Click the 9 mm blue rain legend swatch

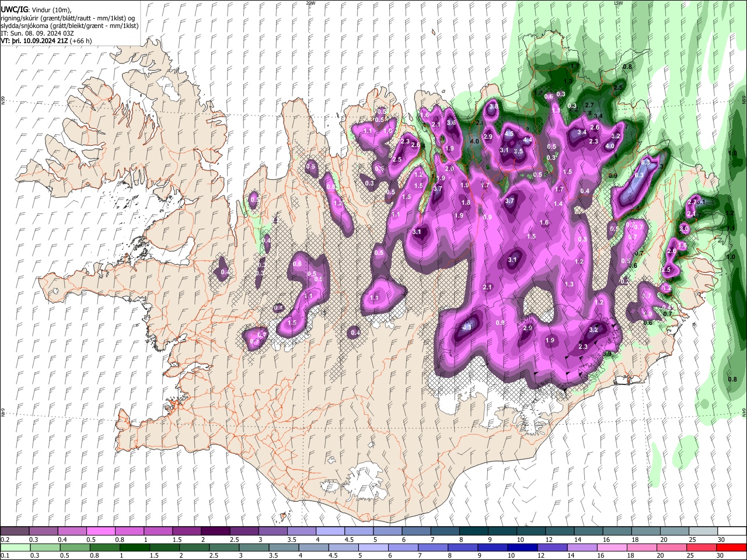(x=492, y=547)
